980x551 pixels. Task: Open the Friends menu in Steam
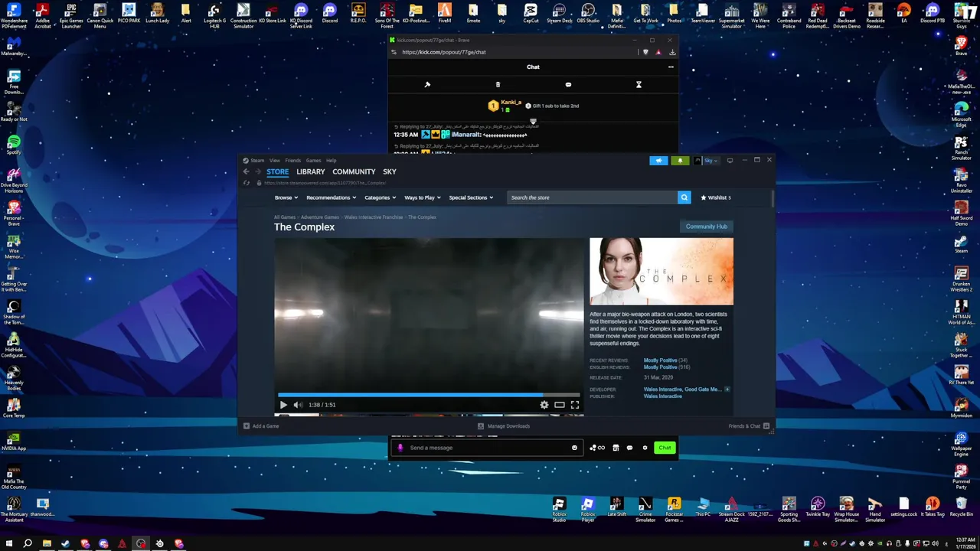293,161
